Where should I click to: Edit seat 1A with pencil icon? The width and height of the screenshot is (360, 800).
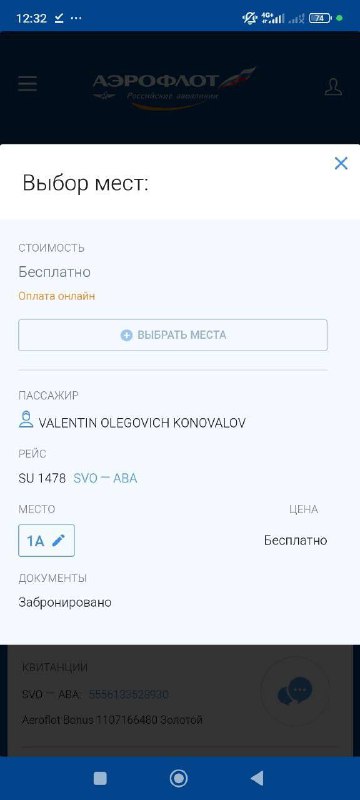pyautogui.click(x=46, y=540)
